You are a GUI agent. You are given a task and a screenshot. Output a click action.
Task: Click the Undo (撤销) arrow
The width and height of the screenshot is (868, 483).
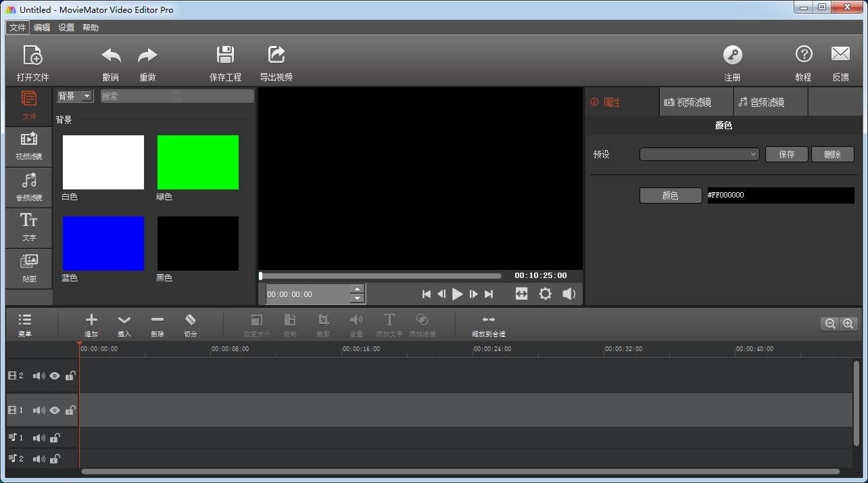(111, 55)
